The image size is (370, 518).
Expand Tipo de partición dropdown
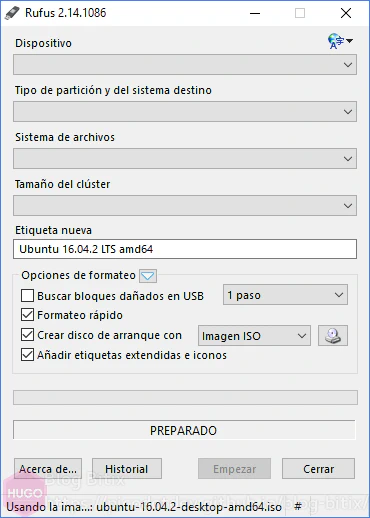click(x=185, y=112)
